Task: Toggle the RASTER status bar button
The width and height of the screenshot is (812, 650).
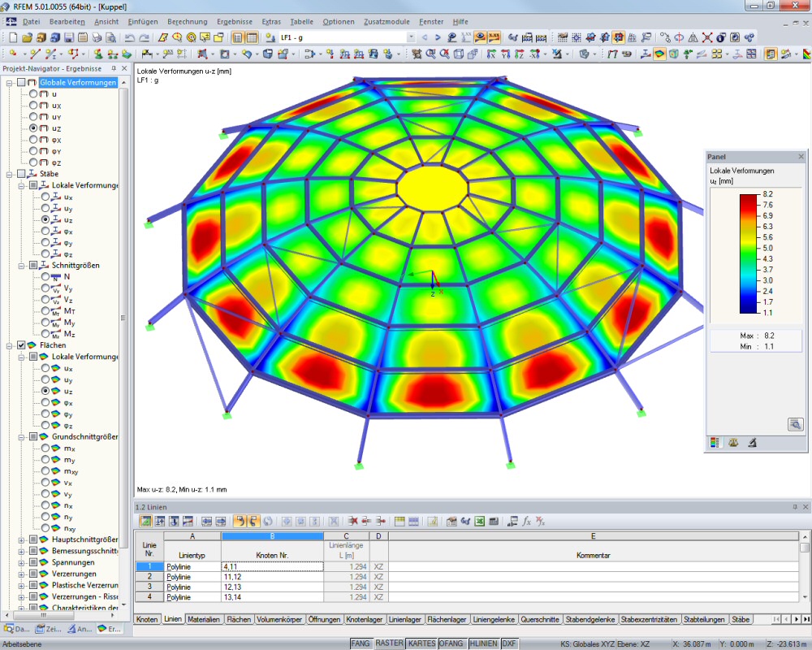Action: [389, 643]
